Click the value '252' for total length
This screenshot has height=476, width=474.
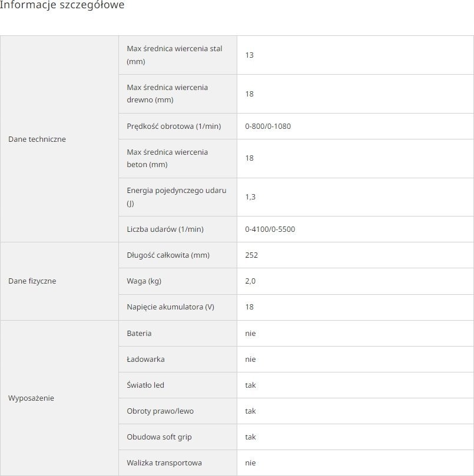[251, 255]
